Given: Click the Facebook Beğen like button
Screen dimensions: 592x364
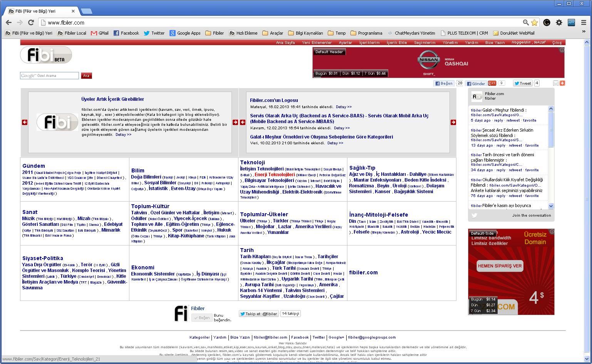Looking at the screenshot, I should coord(443,83).
